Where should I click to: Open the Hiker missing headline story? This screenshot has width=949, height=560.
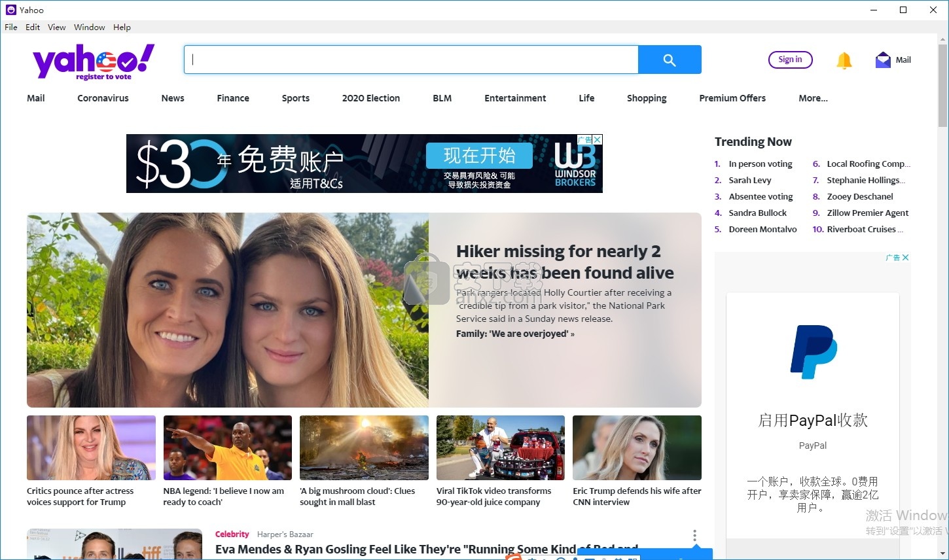click(x=565, y=262)
